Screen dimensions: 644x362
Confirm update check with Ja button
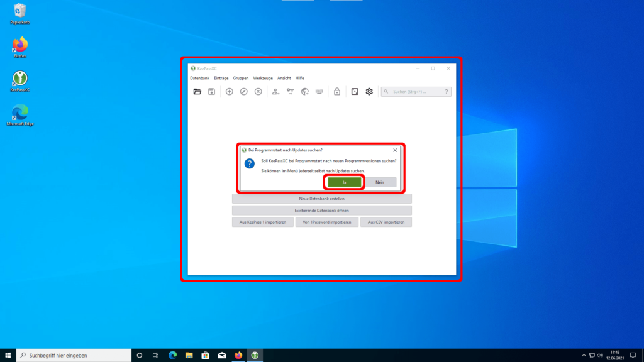pyautogui.click(x=344, y=182)
